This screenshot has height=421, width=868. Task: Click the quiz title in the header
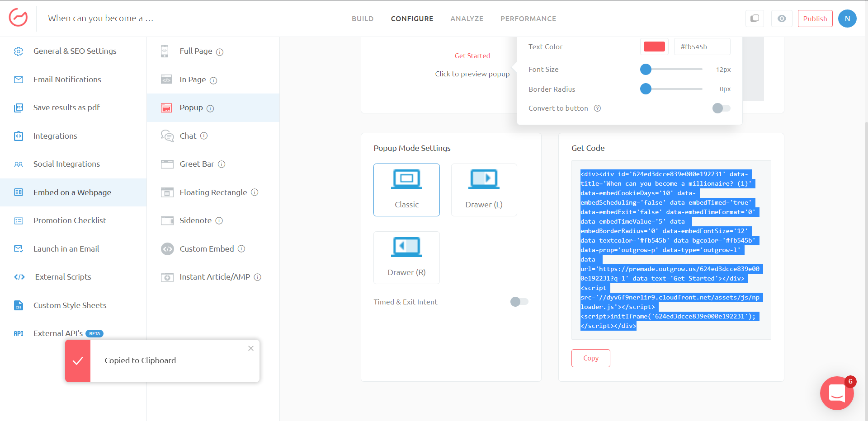[101, 19]
